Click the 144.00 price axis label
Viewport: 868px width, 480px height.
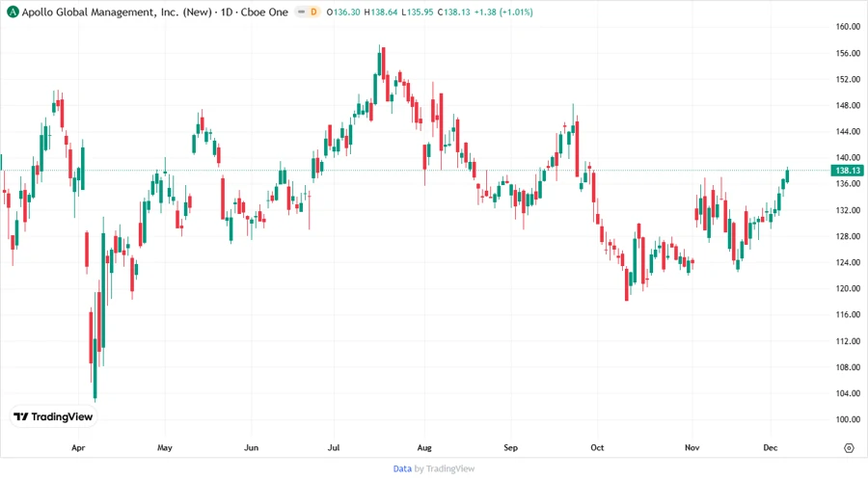click(848, 132)
